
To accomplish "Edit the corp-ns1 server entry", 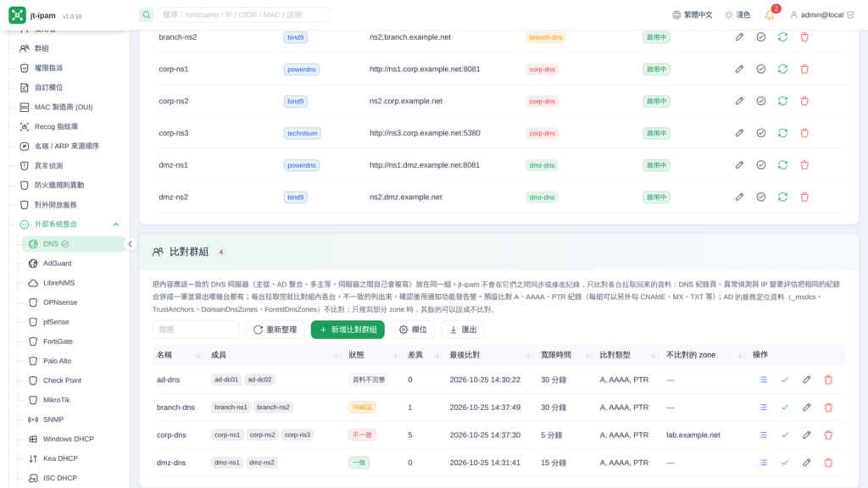I will [739, 69].
